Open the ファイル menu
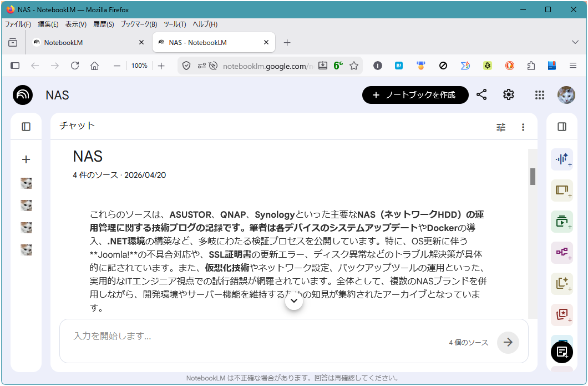 tap(18, 24)
